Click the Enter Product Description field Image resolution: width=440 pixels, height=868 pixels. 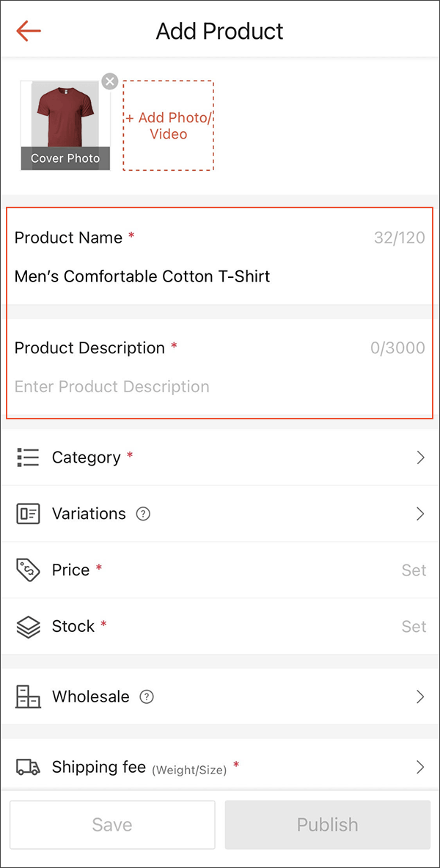pos(111,386)
